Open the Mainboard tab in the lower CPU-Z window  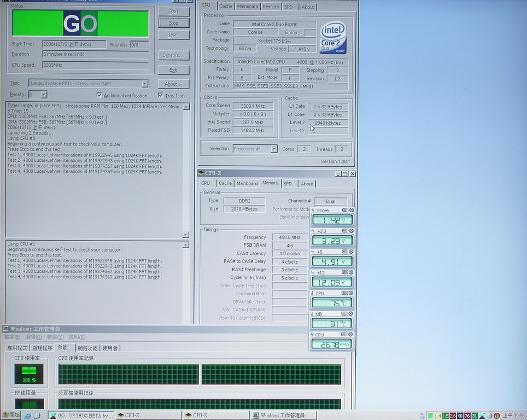[x=247, y=183]
